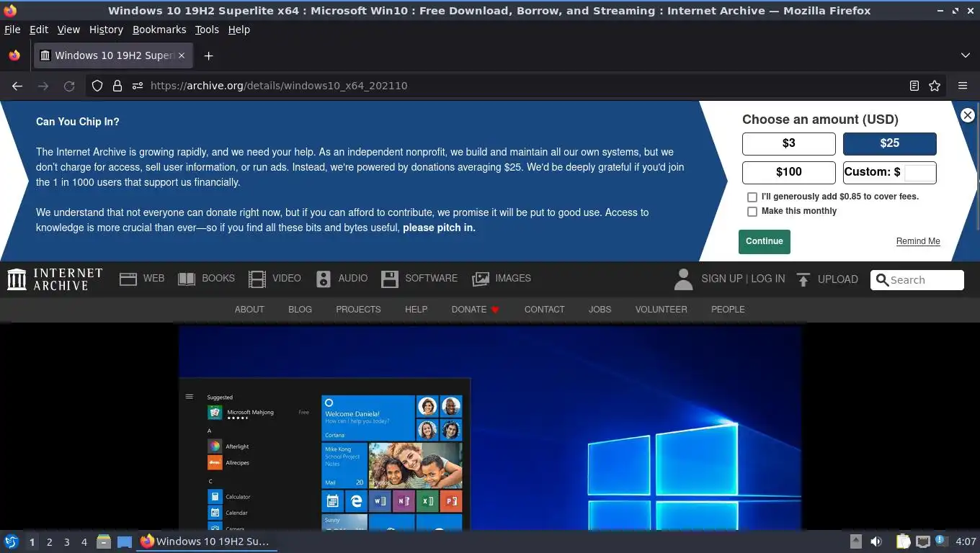Open site permissions icon in address bar
This screenshot has height=553, width=980.
pyautogui.click(x=138, y=86)
